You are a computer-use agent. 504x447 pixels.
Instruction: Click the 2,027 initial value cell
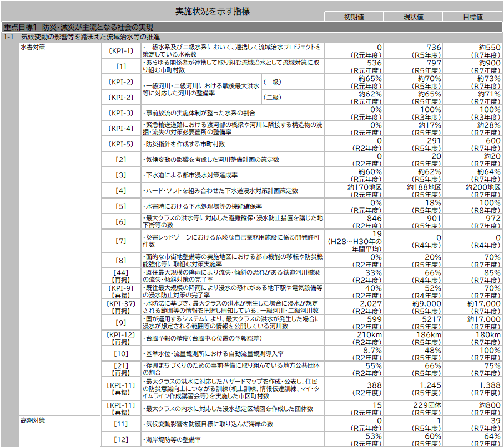click(x=354, y=307)
